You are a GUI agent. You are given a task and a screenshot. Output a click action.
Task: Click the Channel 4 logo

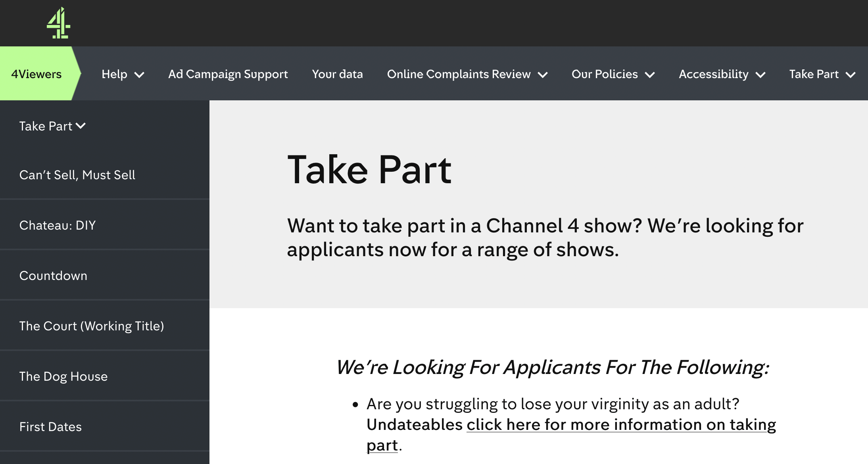pos(58,23)
